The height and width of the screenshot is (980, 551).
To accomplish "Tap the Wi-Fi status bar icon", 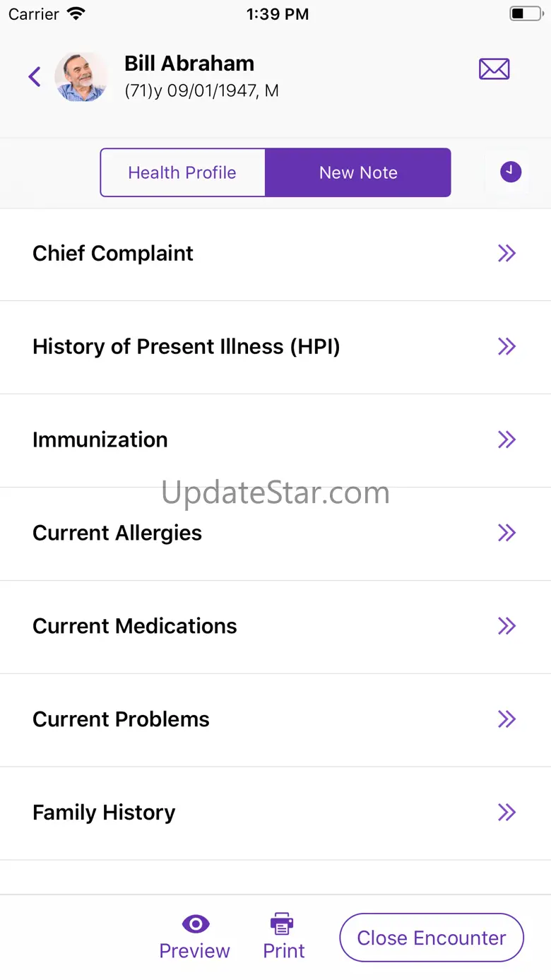I will coord(76,14).
